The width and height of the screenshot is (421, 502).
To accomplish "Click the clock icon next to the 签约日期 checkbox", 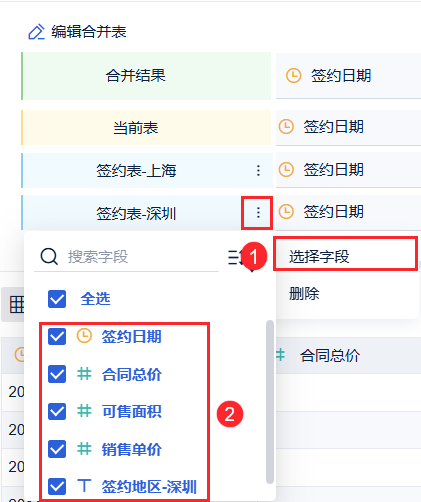I will [84, 336].
